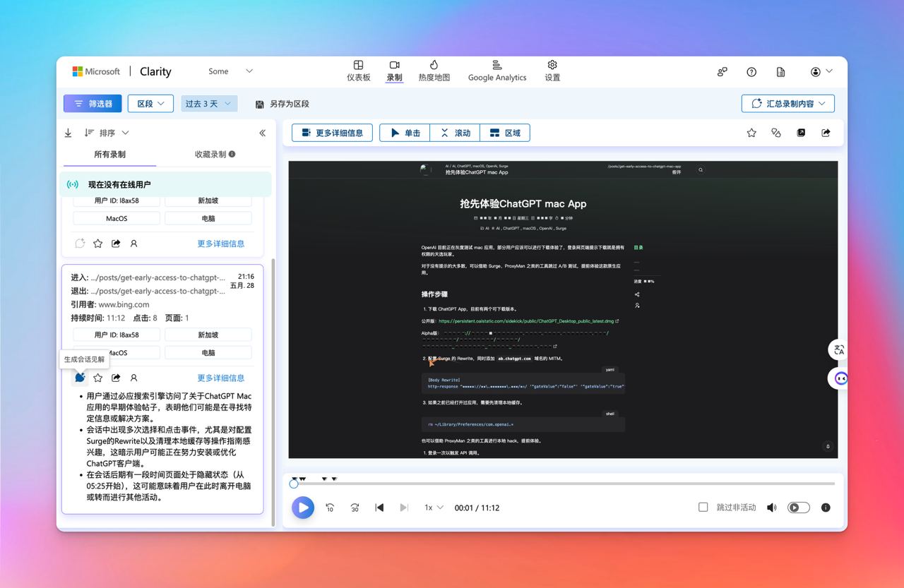Open 更多详细信息 link on bing.com recording card
The height and width of the screenshot is (588, 904).
(x=221, y=378)
